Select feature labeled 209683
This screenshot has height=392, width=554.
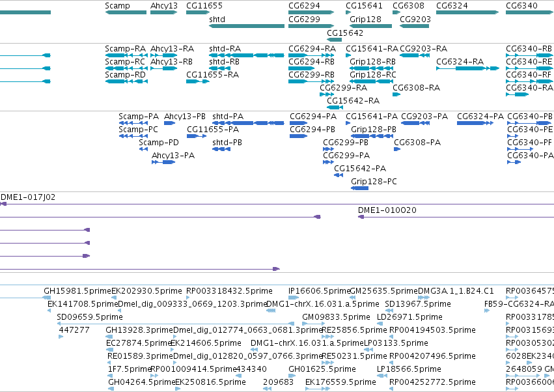pos(279,382)
